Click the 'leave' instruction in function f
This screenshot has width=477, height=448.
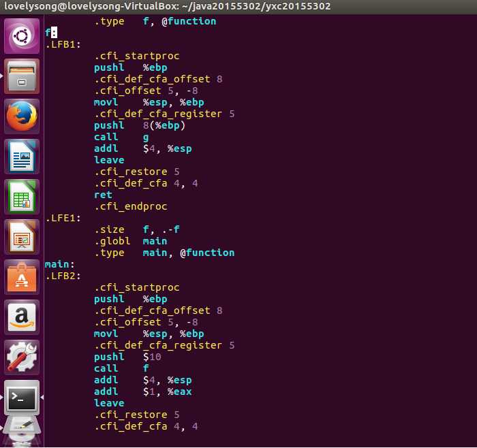coord(109,160)
